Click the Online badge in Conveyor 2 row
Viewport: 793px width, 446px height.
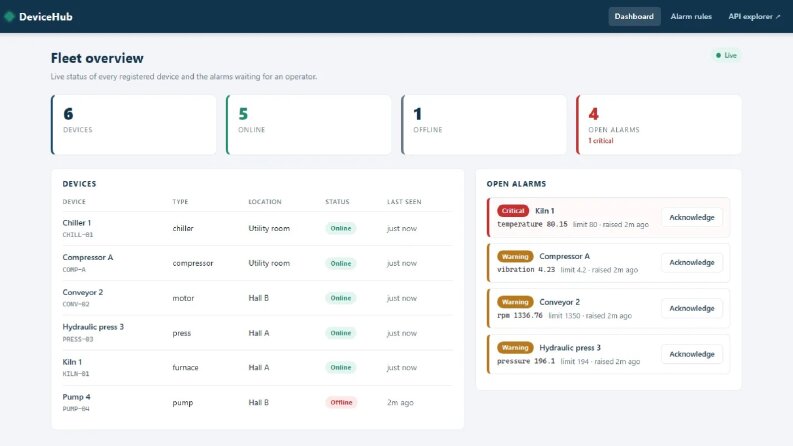click(341, 298)
